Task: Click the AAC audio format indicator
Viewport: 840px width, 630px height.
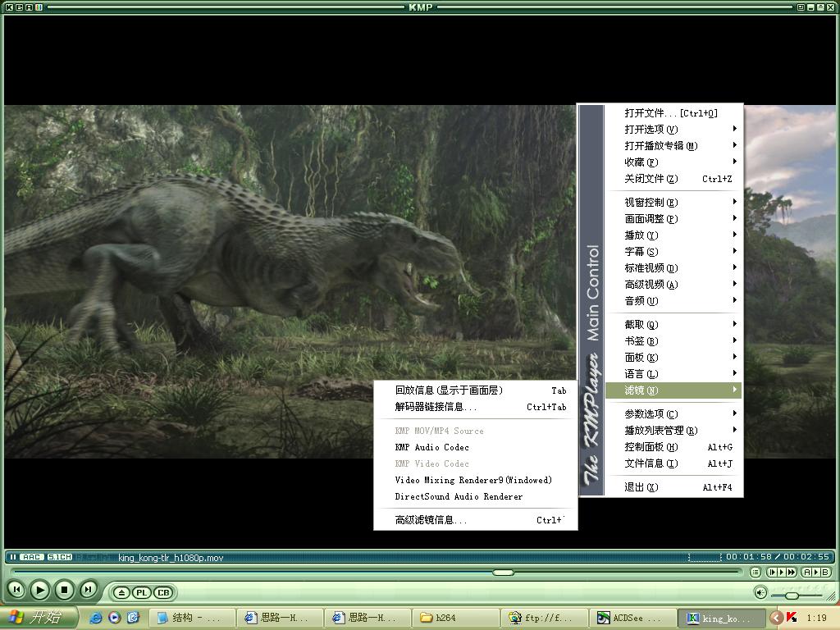Action: click(32, 557)
